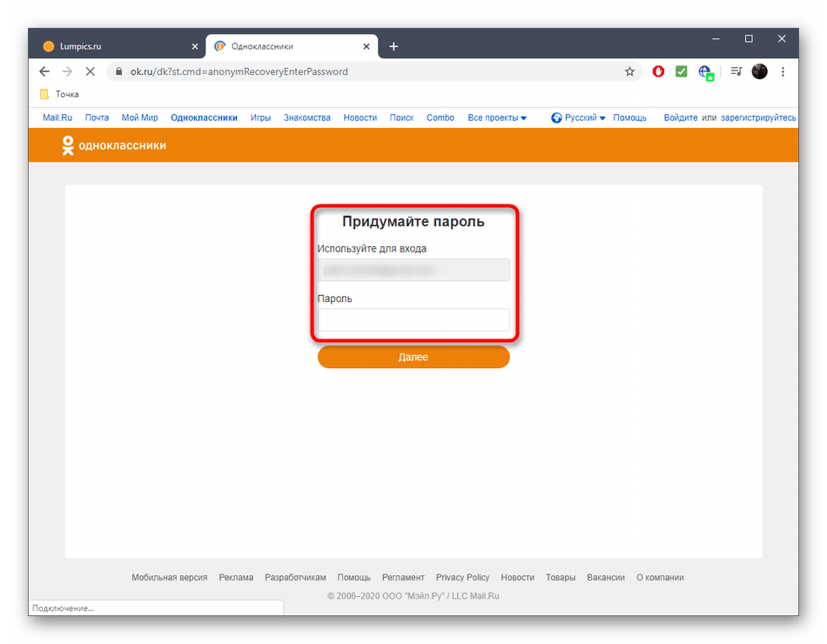Open Chrome's three-dot menu
The height and width of the screenshot is (644, 827).
point(783,72)
